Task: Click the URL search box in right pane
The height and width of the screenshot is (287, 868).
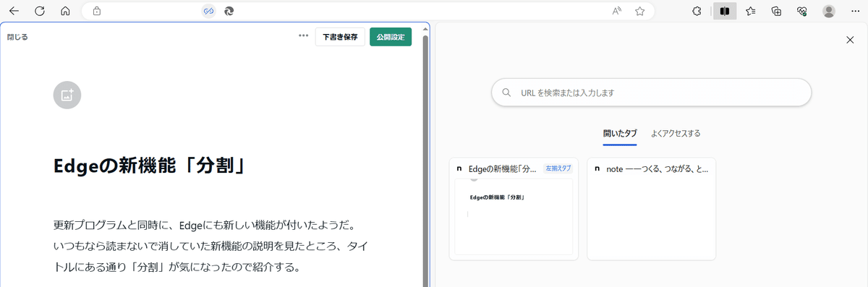Action: point(651,93)
